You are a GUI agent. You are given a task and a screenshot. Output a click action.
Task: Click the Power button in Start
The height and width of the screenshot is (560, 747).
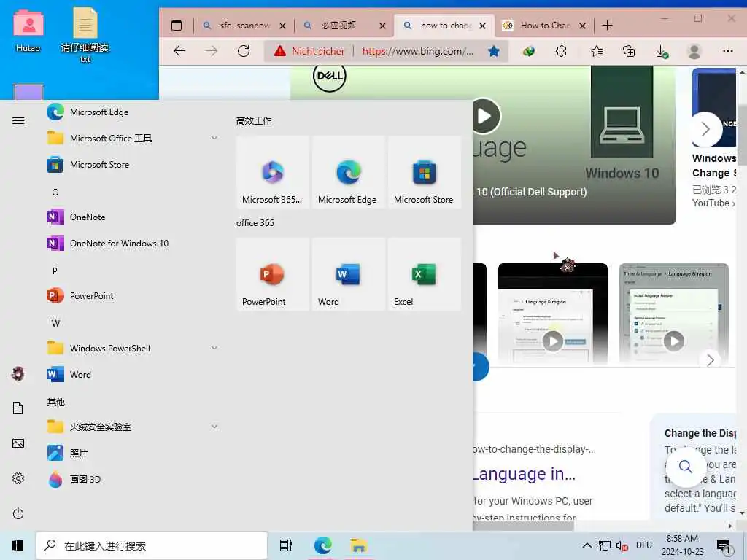pos(18,513)
